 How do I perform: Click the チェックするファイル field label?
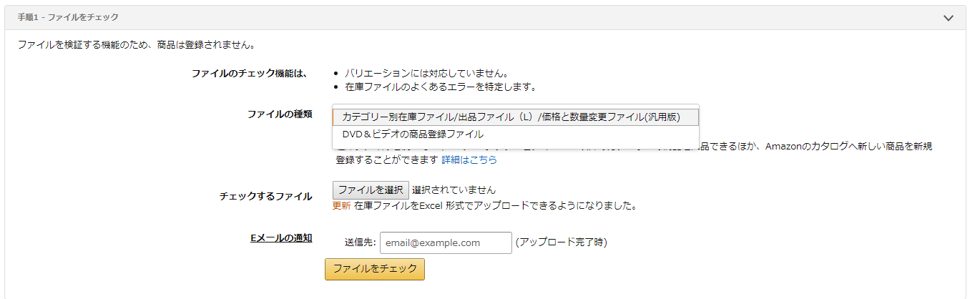point(265,196)
